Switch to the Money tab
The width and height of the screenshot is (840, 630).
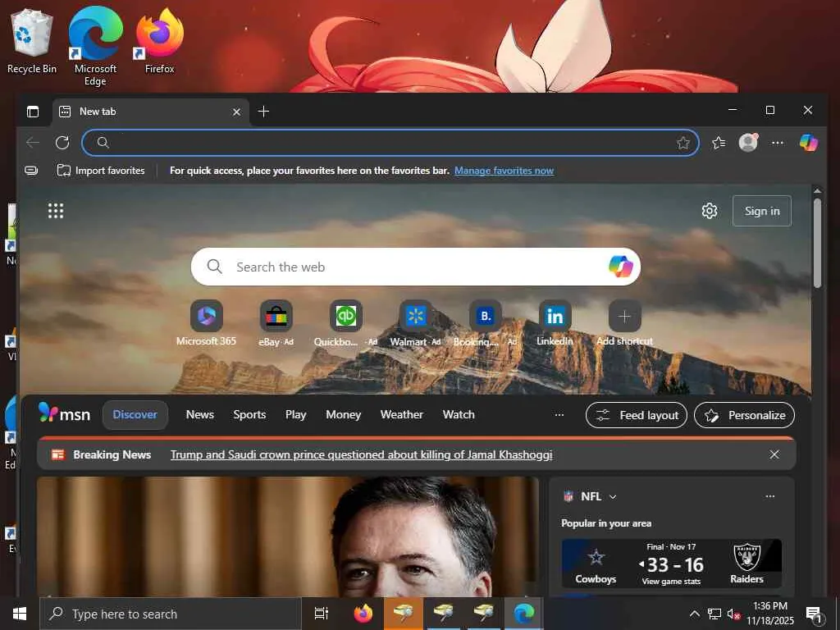(x=344, y=414)
